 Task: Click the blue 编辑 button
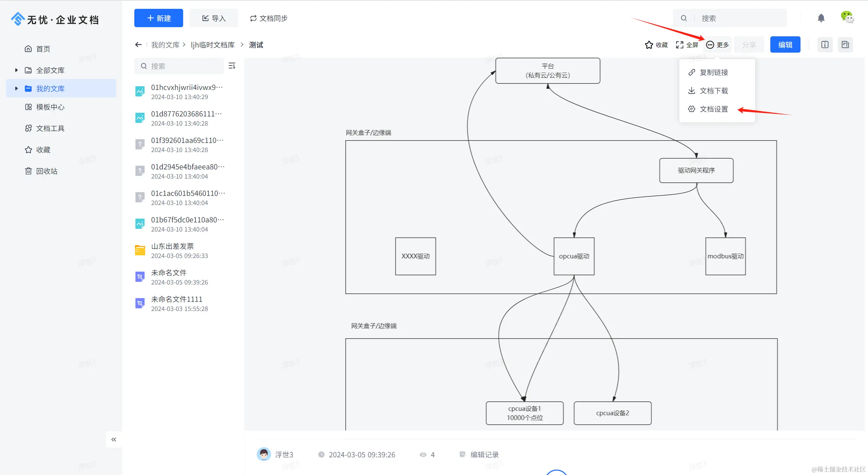pos(785,45)
